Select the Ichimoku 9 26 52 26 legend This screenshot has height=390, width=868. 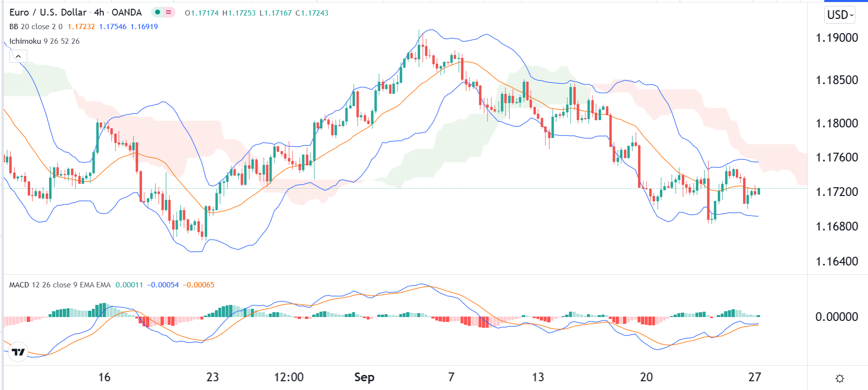[44, 41]
